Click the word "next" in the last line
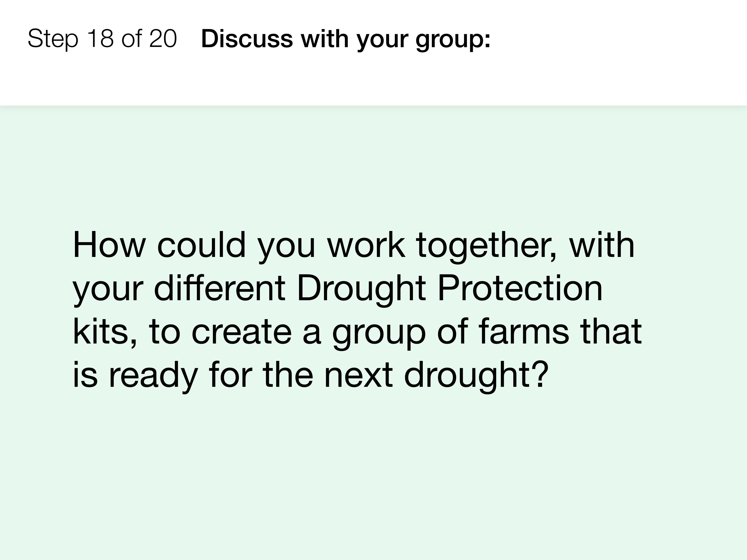This screenshot has height=560, width=747. pos(358,375)
